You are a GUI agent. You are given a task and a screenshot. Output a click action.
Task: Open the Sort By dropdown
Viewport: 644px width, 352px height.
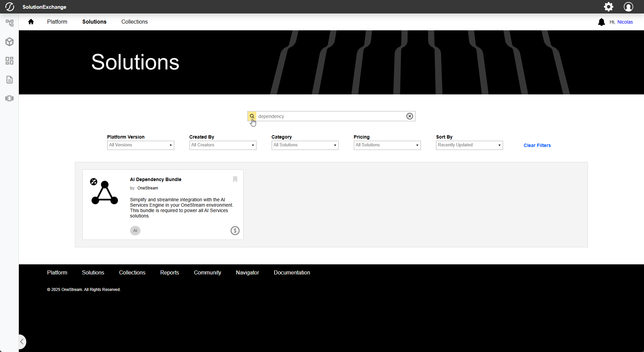(469, 145)
